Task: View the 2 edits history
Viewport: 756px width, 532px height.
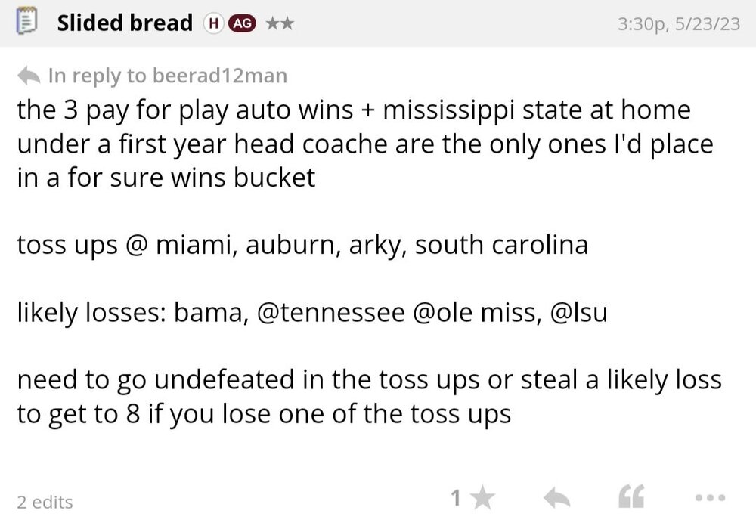Action: click(x=45, y=501)
